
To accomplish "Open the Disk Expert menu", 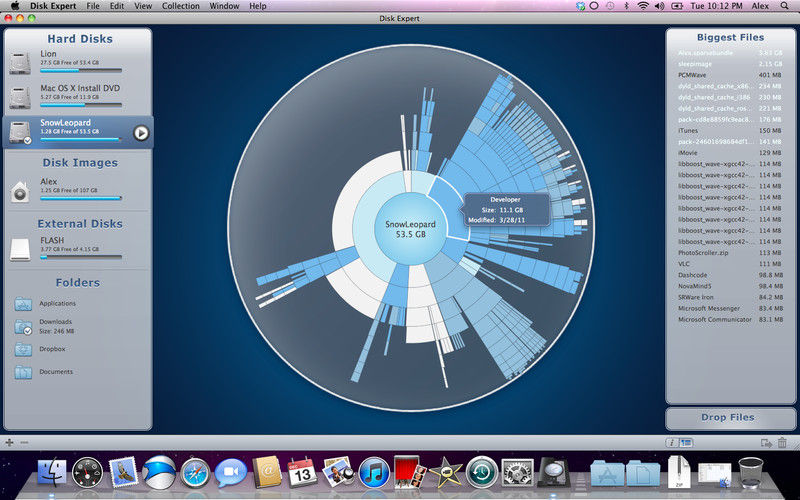I will coord(53,6).
